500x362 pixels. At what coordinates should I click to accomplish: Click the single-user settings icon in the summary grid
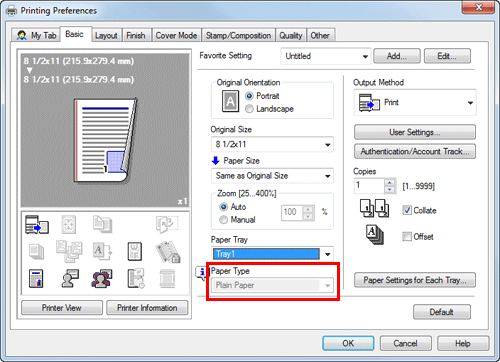click(70, 278)
